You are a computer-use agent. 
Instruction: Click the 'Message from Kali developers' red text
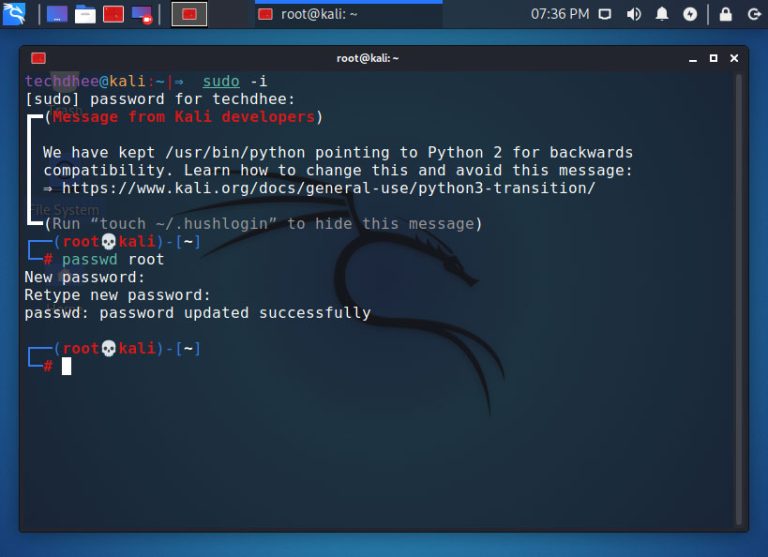[x=183, y=117]
